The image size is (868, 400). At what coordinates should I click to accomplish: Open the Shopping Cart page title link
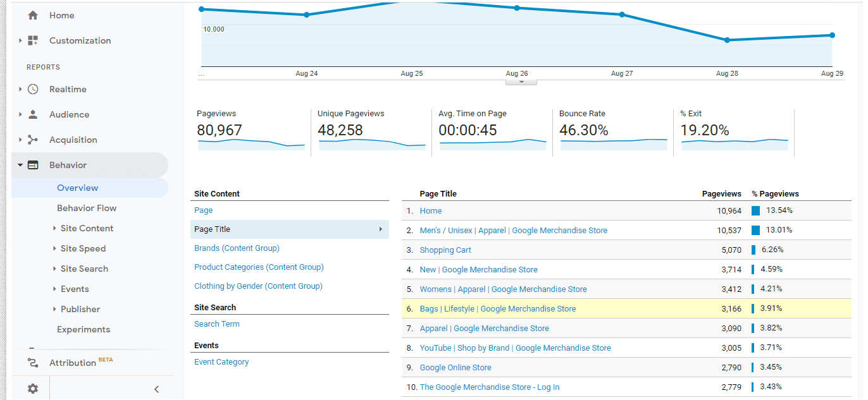445,250
